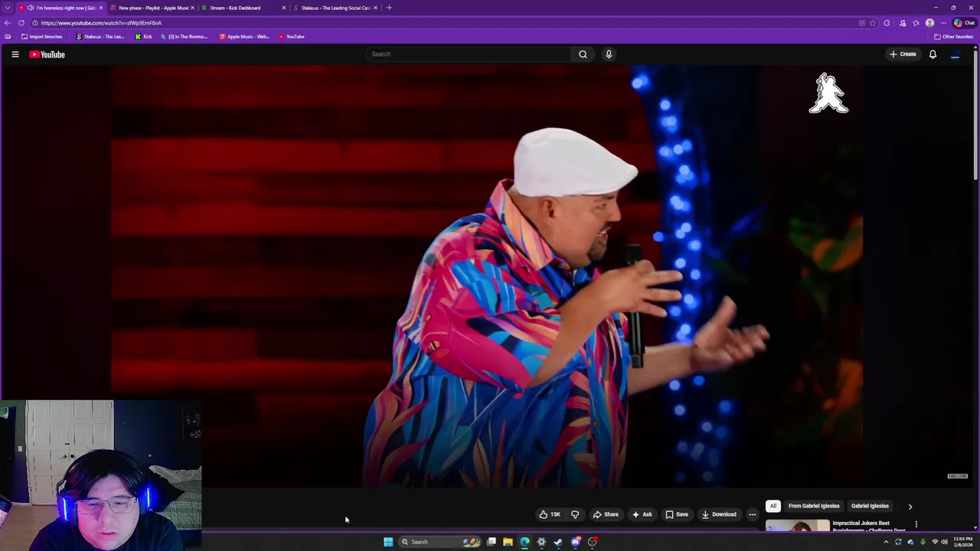980x551 pixels.
Task: Open 'Import favorites' bookmark
Action: [x=42, y=37]
